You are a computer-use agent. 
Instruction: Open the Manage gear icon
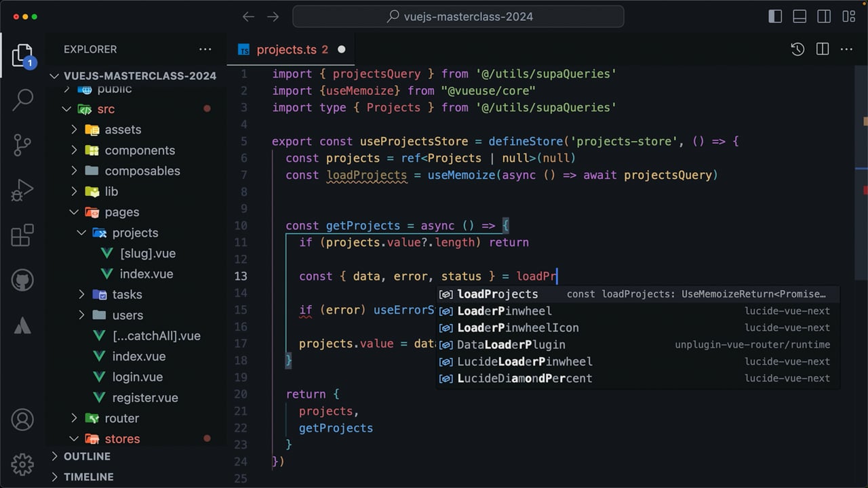(22, 464)
